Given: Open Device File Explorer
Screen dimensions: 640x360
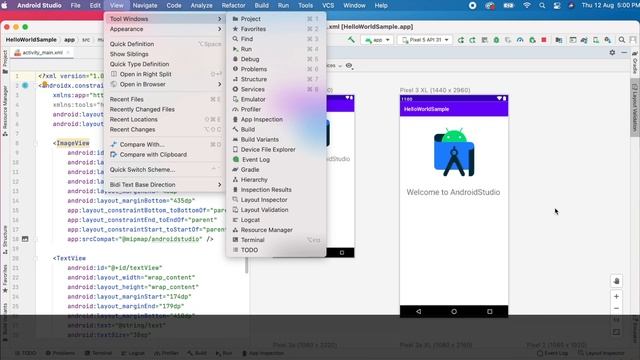Looking at the screenshot, I should tap(276, 149).
